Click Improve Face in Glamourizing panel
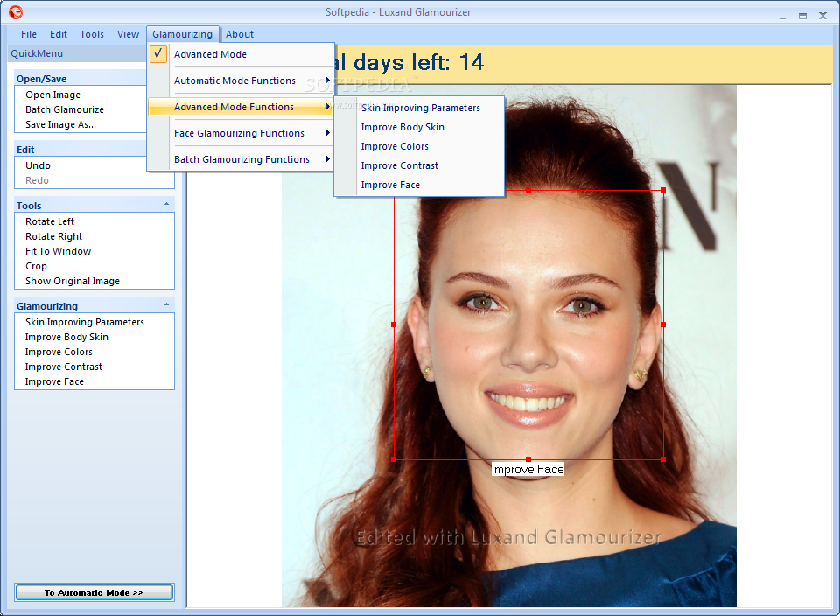Image resolution: width=840 pixels, height=616 pixels. coord(54,381)
